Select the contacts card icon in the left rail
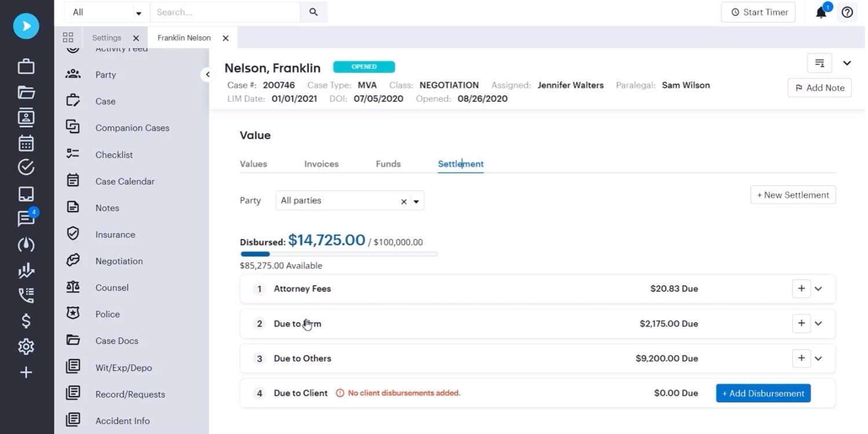Image resolution: width=868 pixels, height=434 pixels. coord(25,117)
